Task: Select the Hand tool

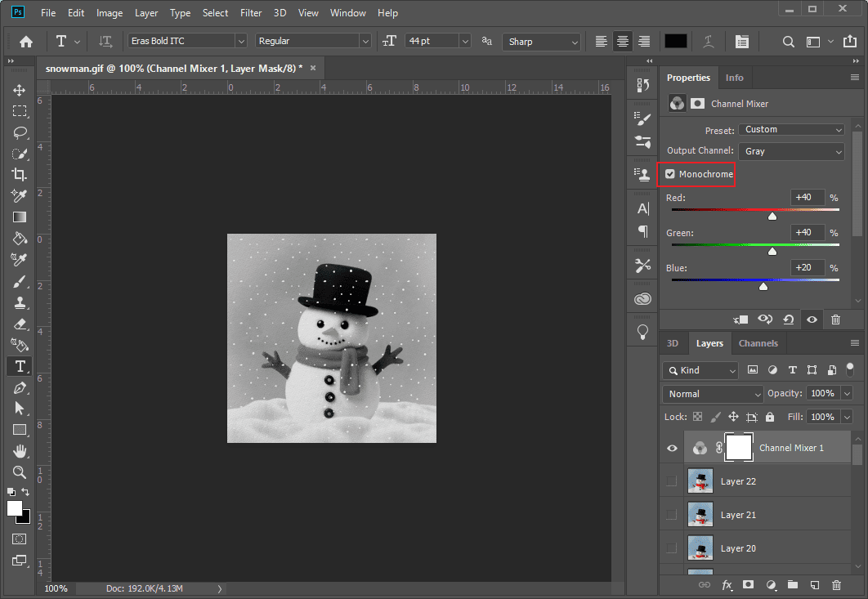Action: 19,450
